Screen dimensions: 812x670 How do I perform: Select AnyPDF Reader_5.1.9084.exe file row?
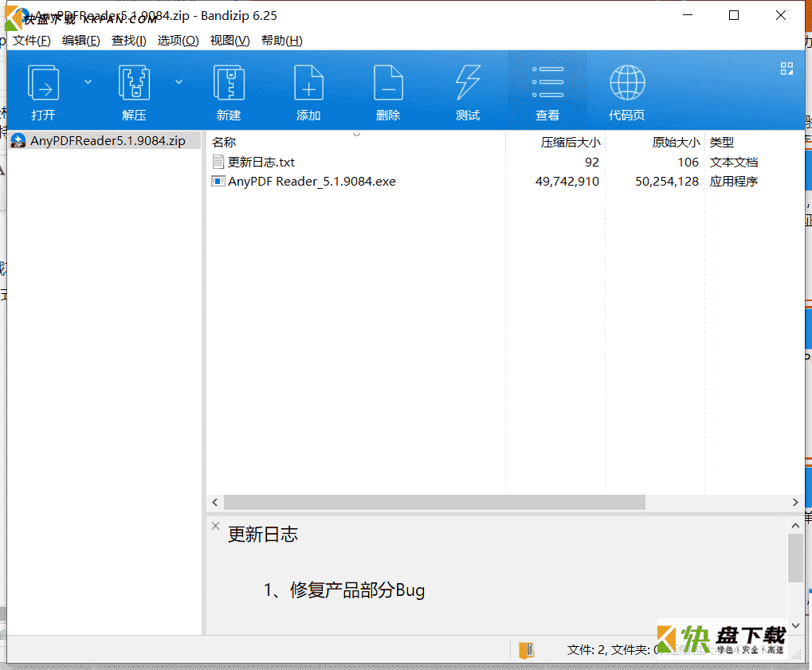pos(505,181)
